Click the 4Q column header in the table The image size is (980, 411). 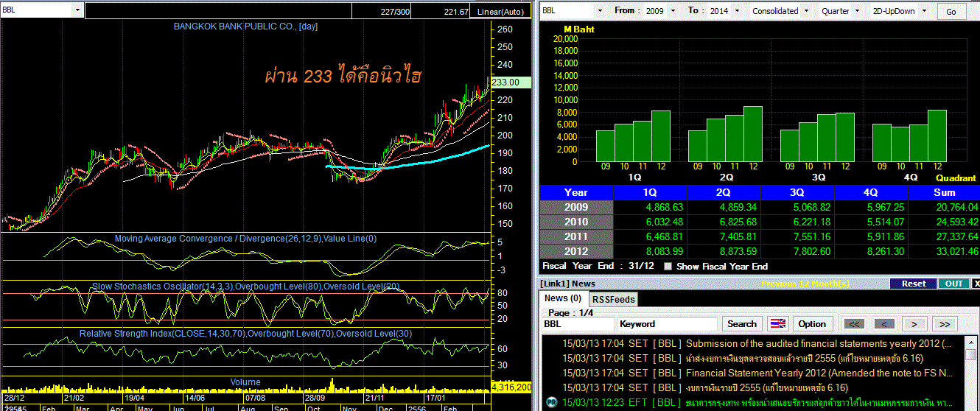[x=871, y=193]
